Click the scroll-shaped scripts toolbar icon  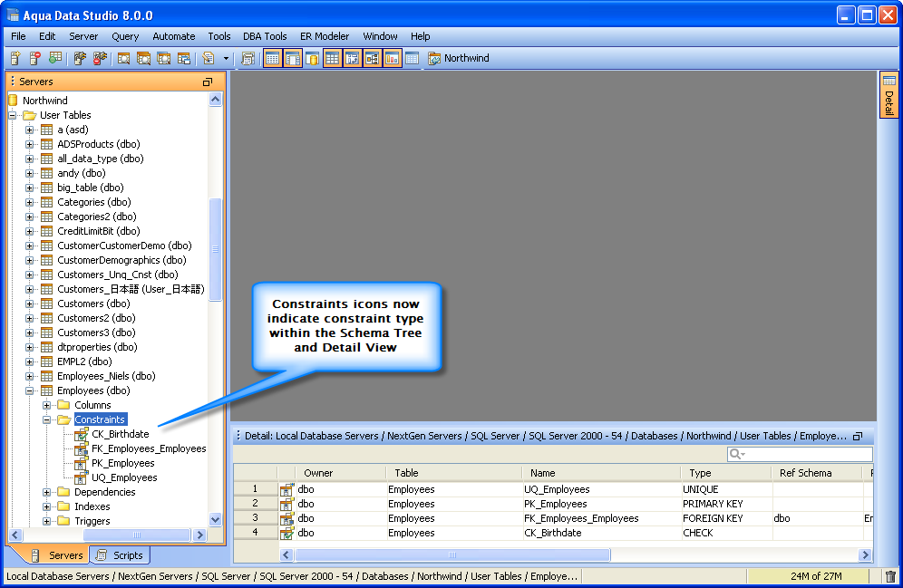[x=248, y=58]
